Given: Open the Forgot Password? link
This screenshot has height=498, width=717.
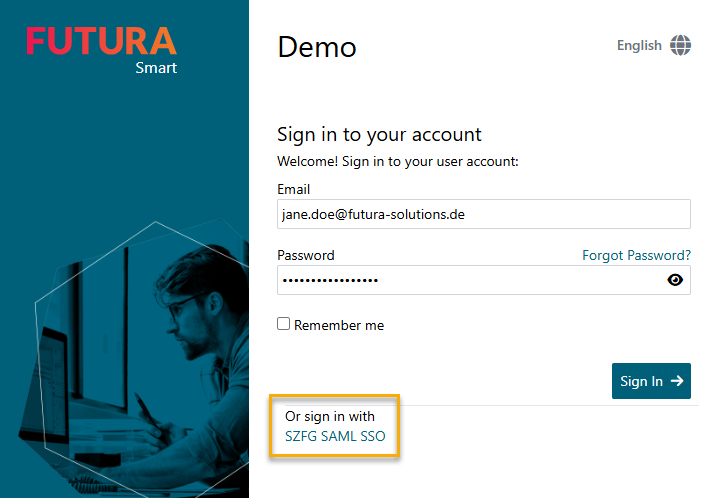Looking at the screenshot, I should [636, 255].
